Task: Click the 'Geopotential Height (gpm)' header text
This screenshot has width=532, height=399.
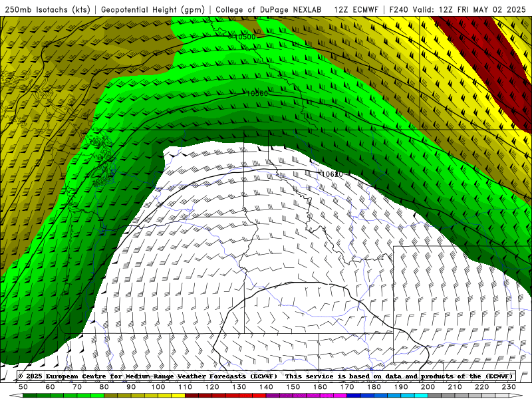Action: [x=153, y=9]
